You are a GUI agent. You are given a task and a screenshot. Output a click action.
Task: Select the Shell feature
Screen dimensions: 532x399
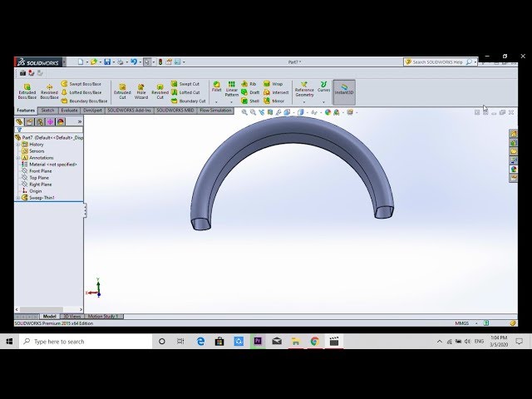(x=250, y=101)
